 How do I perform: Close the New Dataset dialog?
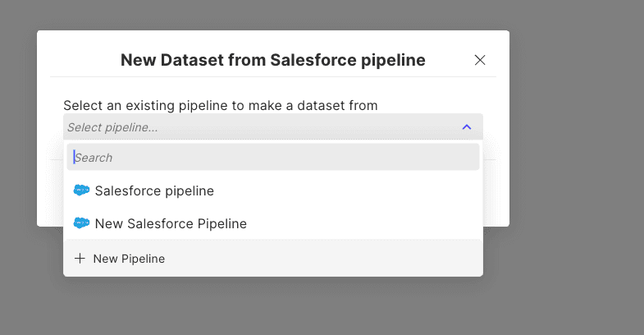480,60
